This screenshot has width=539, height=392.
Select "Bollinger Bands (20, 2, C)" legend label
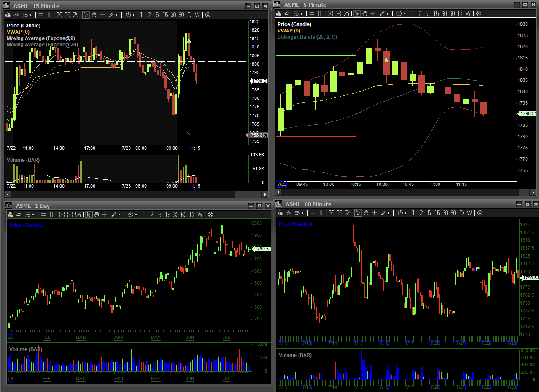pos(307,37)
